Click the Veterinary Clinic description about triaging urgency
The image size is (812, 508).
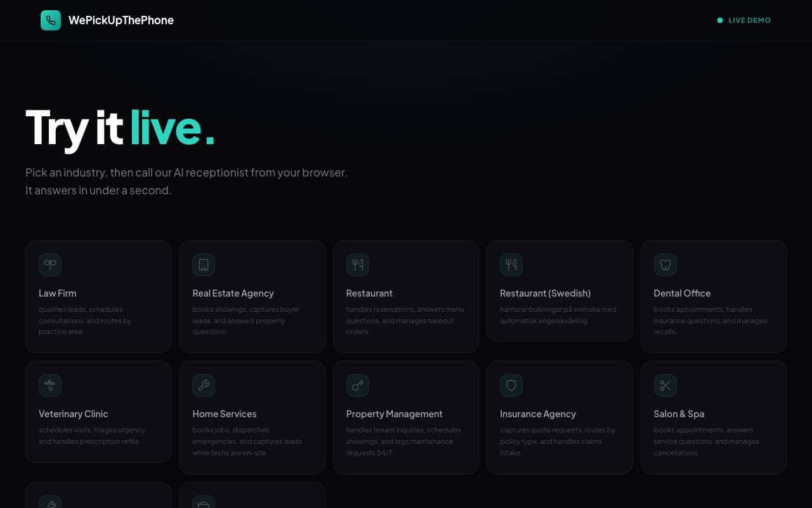93,436
